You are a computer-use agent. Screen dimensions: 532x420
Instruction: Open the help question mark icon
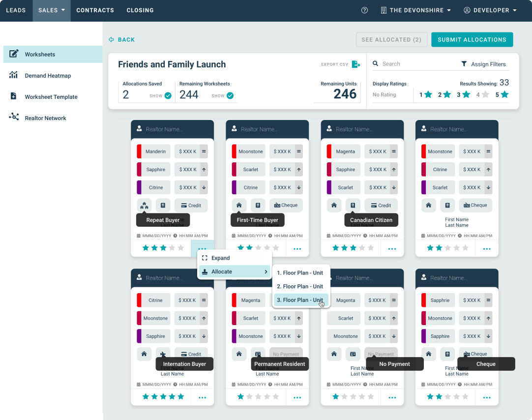click(364, 10)
